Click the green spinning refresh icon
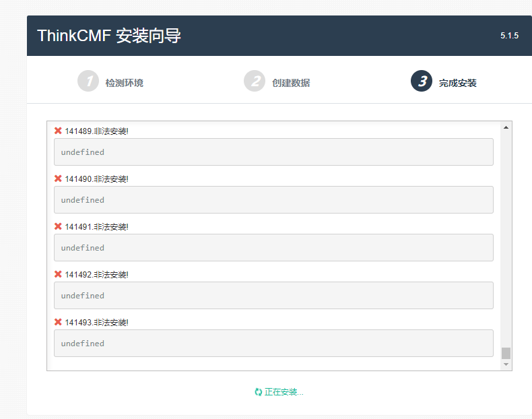Viewport: 532px width, 419px height. [259, 392]
